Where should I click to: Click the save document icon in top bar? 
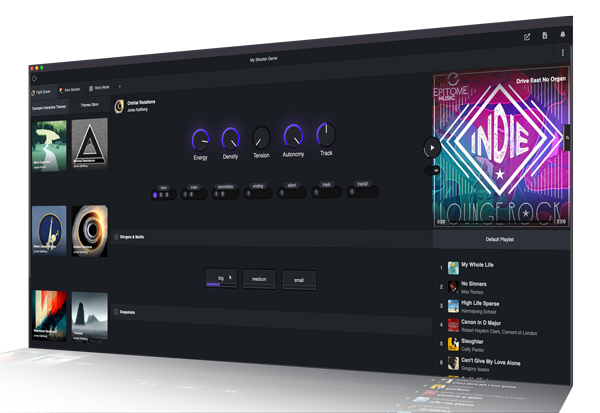pos(545,36)
